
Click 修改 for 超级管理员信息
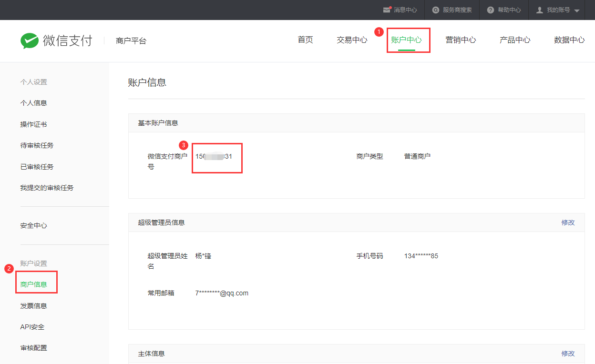[x=568, y=222]
